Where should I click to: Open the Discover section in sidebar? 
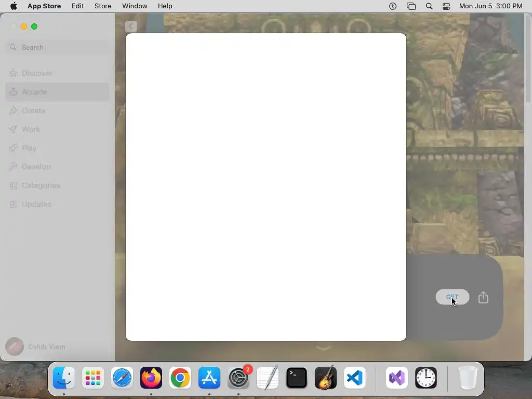(57, 73)
